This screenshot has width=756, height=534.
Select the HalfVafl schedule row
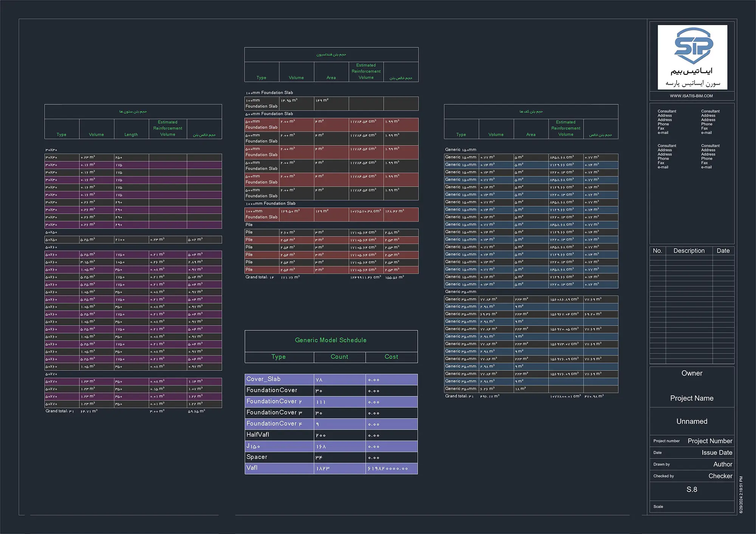(x=258, y=435)
